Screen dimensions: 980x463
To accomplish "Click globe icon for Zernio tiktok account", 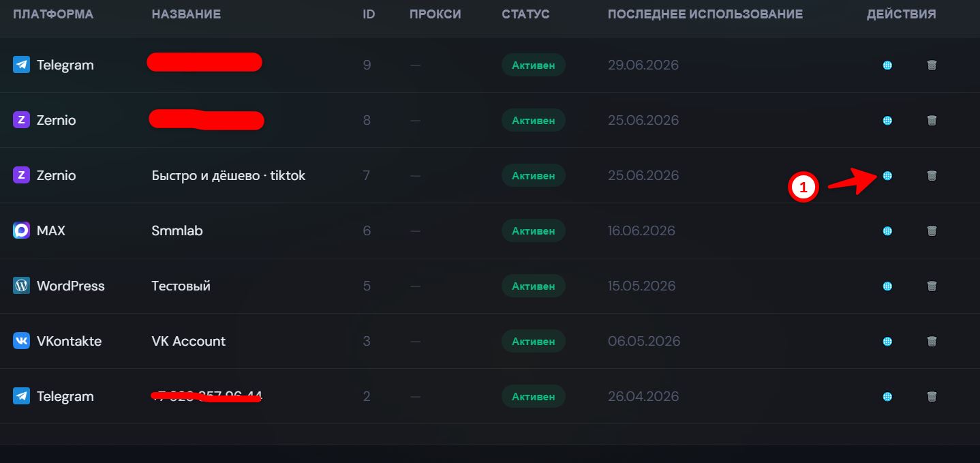I will (887, 175).
